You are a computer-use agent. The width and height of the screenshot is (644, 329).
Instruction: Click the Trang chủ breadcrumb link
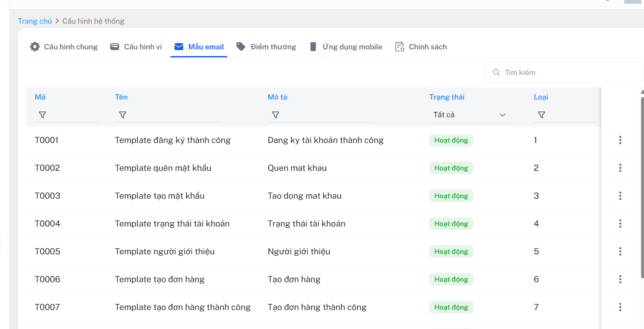[x=35, y=21]
